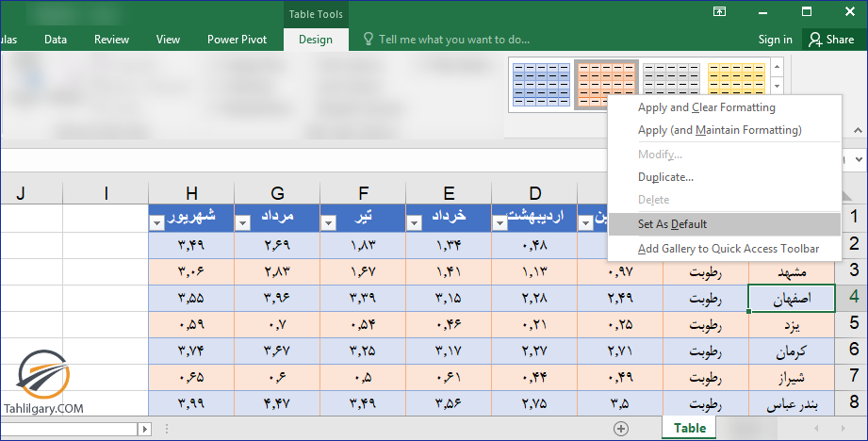Screen dimensions: 868x441
Task: Expand the formula bar chevron
Action: tap(859, 159)
